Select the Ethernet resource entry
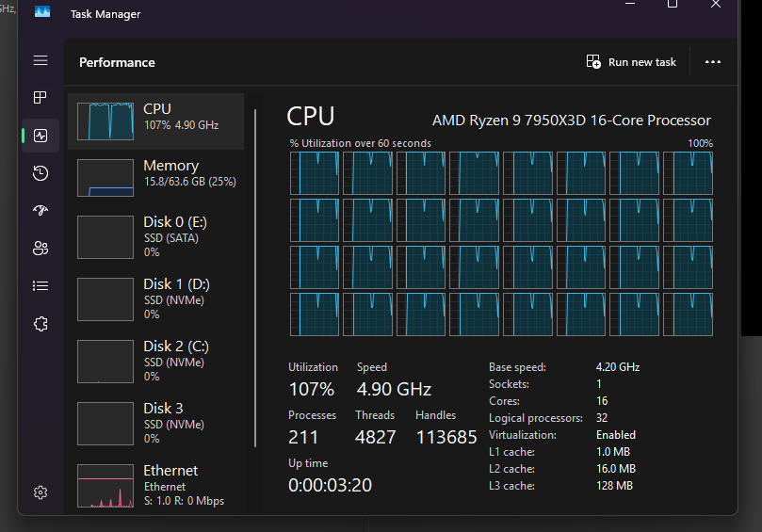 [156, 485]
